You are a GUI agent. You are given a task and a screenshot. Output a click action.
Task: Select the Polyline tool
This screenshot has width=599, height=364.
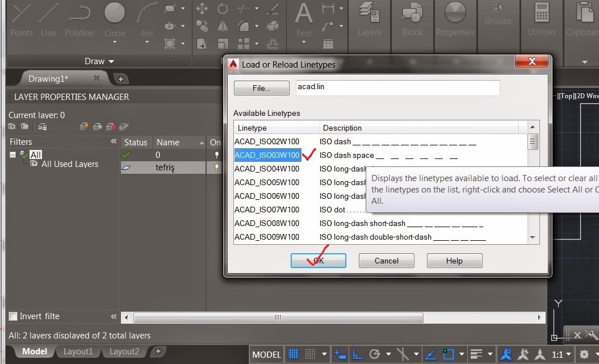[79, 19]
